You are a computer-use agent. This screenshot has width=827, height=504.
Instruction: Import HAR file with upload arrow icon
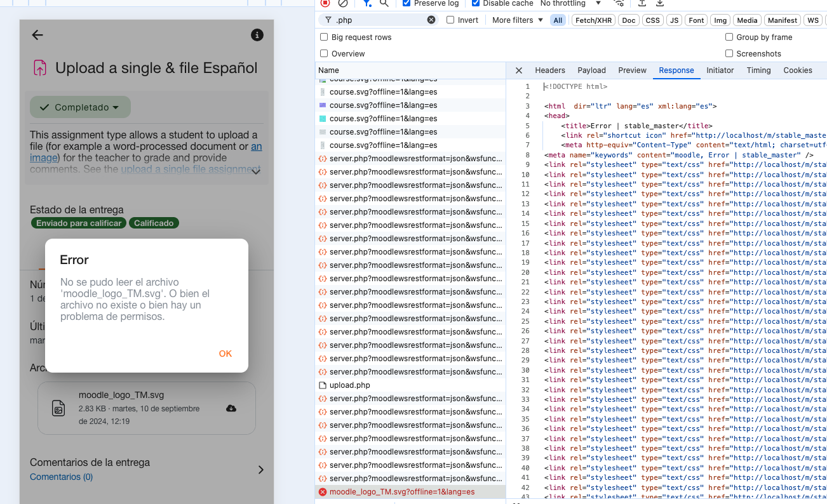(x=642, y=3)
